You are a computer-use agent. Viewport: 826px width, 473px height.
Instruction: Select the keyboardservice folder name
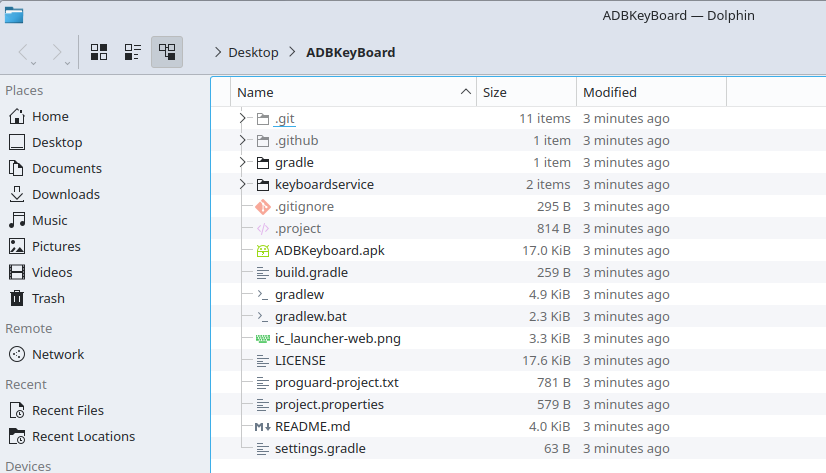tap(324, 185)
